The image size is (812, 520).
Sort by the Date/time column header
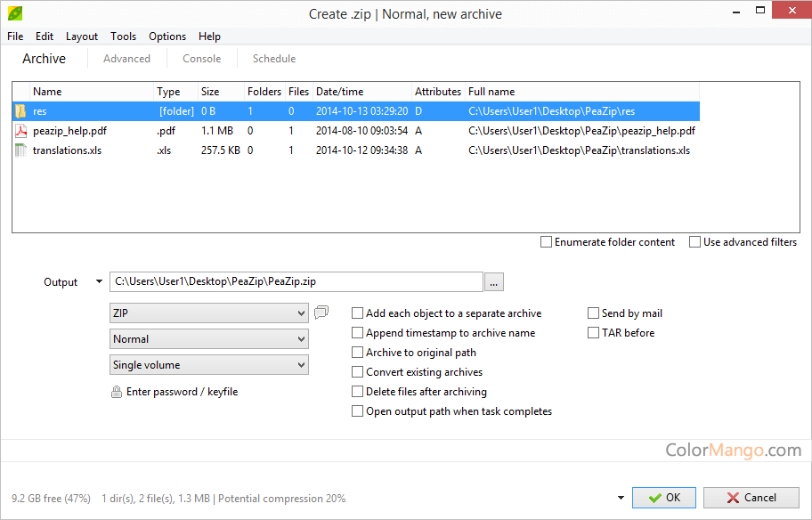pyautogui.click(x=362, y=92)
